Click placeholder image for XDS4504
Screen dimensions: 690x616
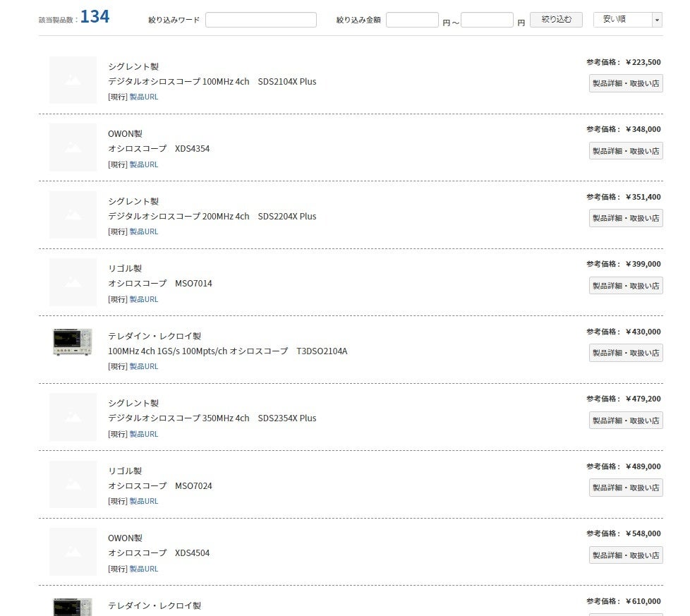pos(73,551)
